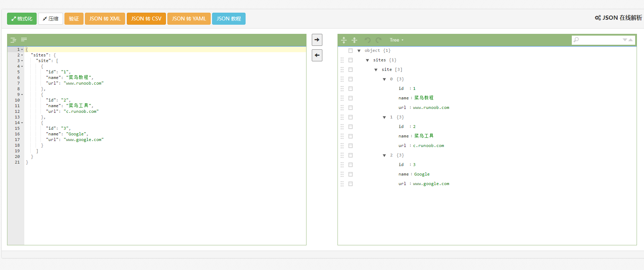
Task: Click tree value Google
Action: pos(422,174)
